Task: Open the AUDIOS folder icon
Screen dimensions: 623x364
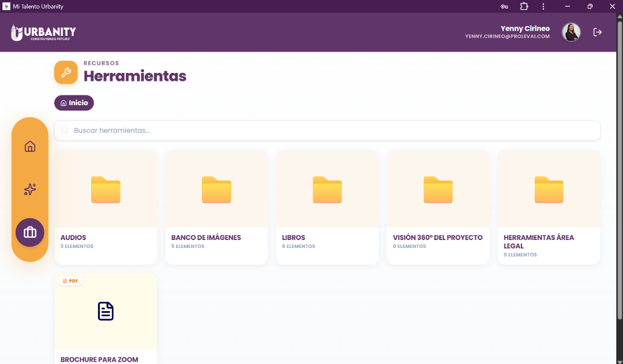Action: coord(106,190)
